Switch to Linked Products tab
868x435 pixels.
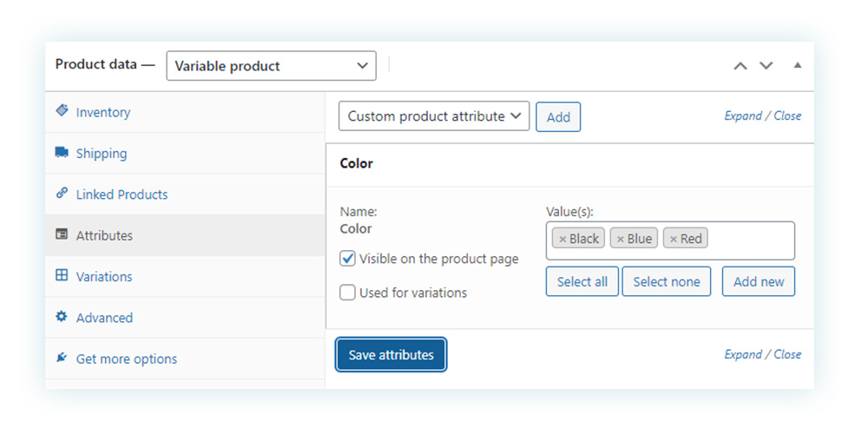pos(185,194)
